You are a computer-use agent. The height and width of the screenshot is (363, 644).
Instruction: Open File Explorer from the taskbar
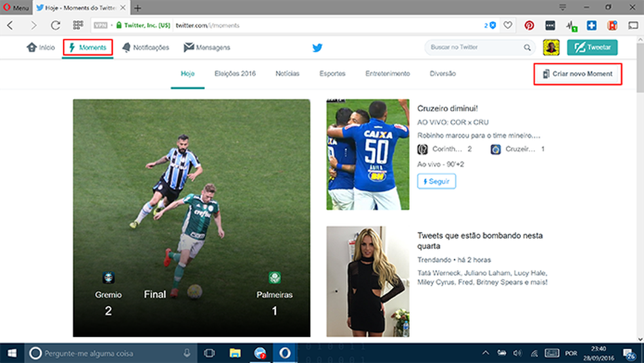[x=235, y=353]
